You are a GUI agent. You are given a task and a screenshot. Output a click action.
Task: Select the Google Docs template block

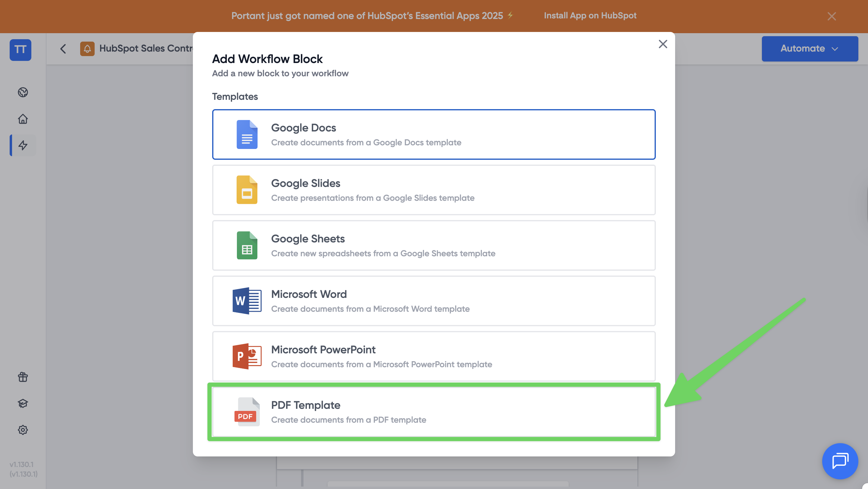coord(434,134)
